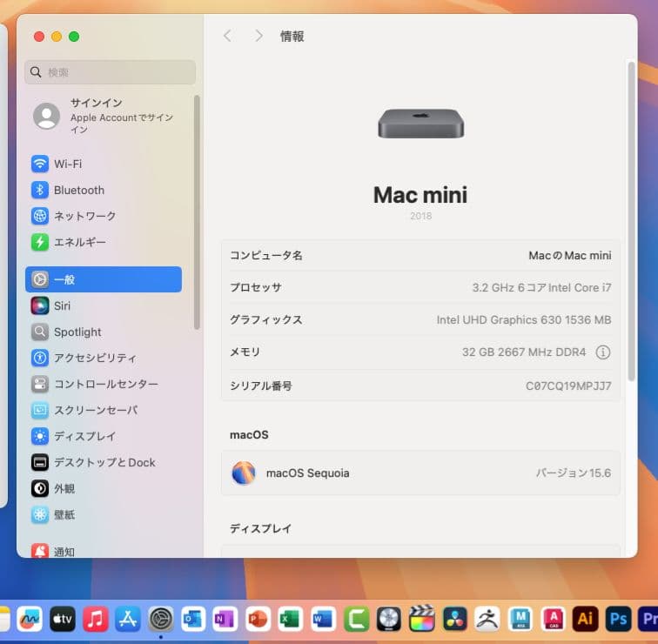Open OneNote from the Dock

pyautogui.click(x=225, y=619)
